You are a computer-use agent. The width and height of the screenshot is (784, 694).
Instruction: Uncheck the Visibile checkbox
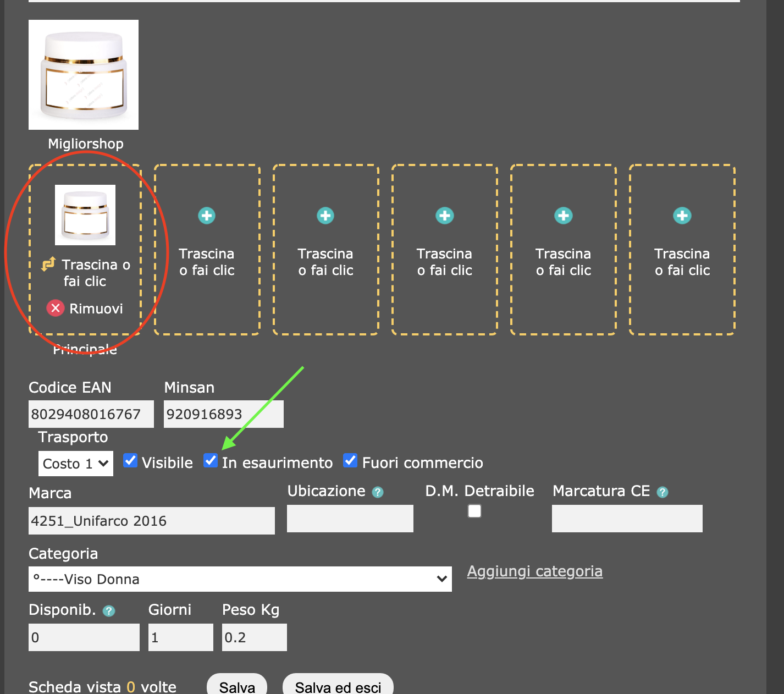tap(130, 460)
